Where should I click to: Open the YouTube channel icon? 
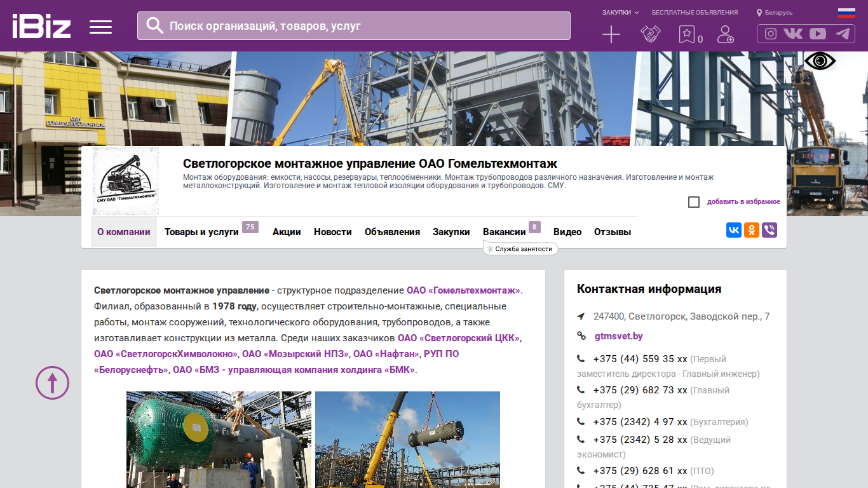[x=818, y=34]
